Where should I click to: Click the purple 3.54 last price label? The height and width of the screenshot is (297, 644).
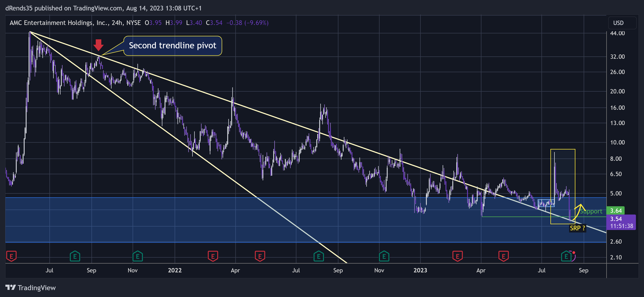click(x=616, y=219)
